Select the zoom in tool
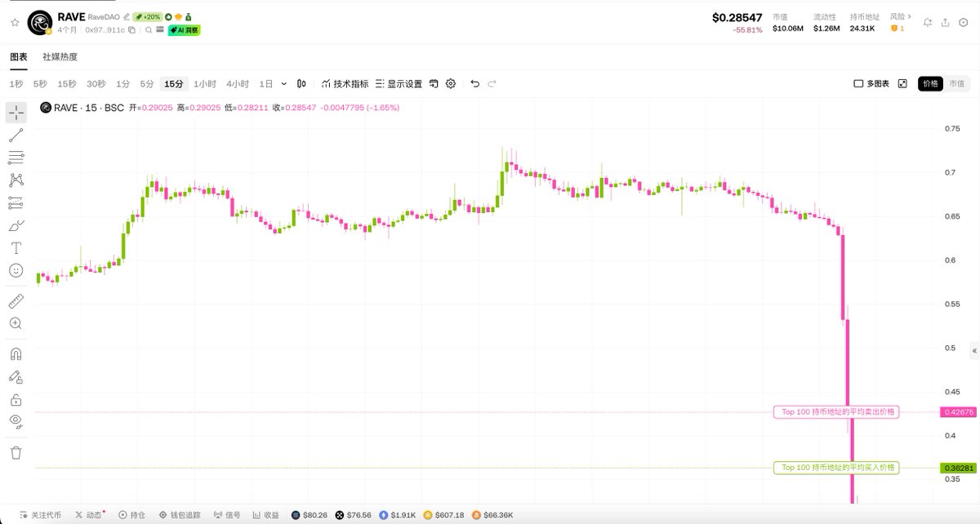Screen dimensions: 980x524 pyautogui.click(x=16, y=323)
